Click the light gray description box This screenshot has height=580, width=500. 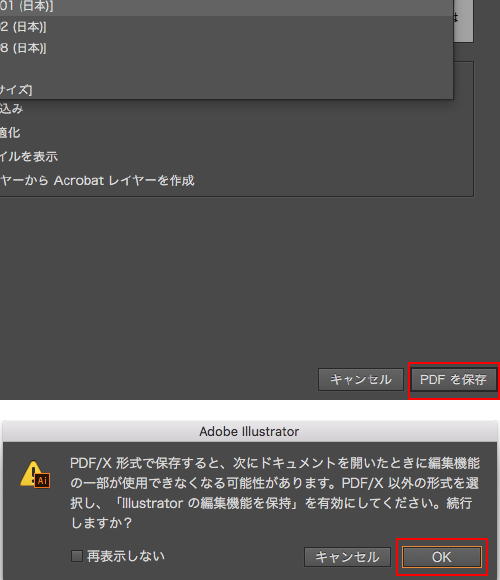pos(463,20)
